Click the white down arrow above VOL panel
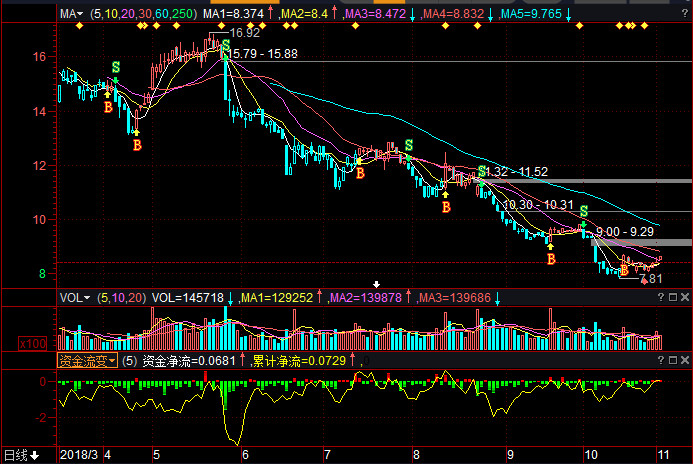693x464 pixels. coord(378,285)
